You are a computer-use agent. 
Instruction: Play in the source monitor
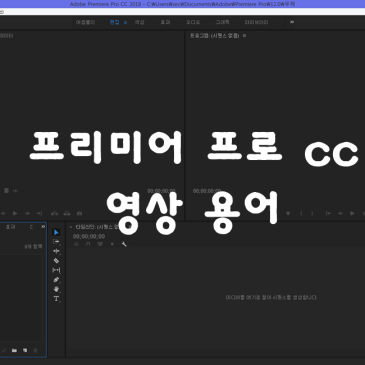click(15, 213)
